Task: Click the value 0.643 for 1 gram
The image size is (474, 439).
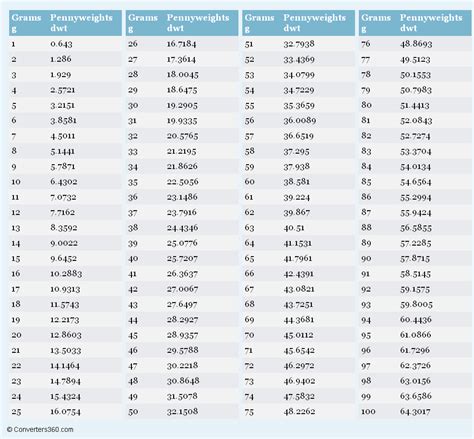Action: [x=61, y=44]
